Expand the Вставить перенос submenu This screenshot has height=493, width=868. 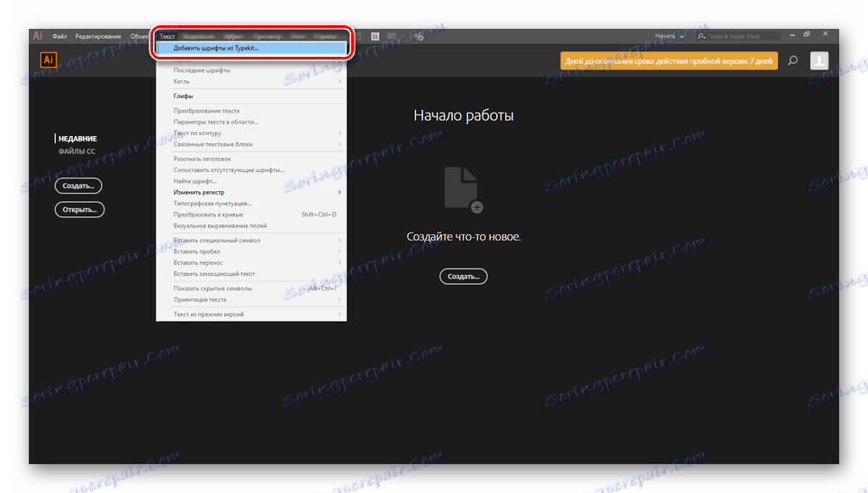(x=251, y=262)
